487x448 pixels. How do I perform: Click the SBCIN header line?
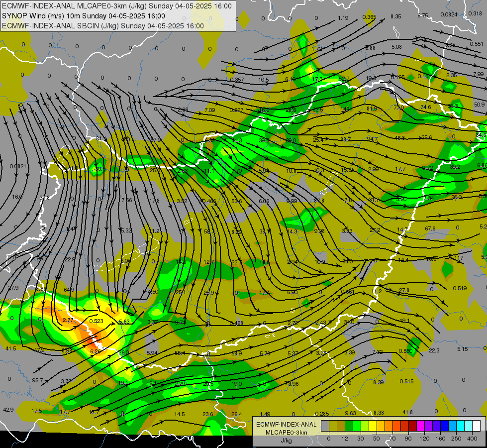[103, 26]
